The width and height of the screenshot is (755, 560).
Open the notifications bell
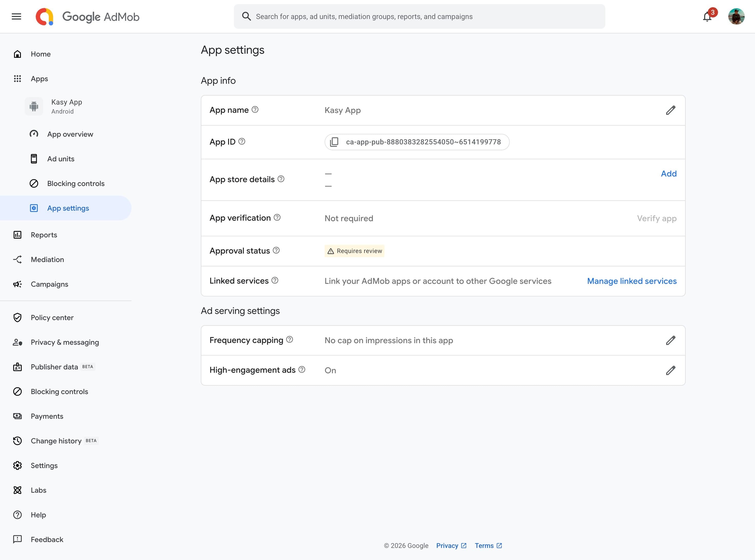tap(707, 17)
